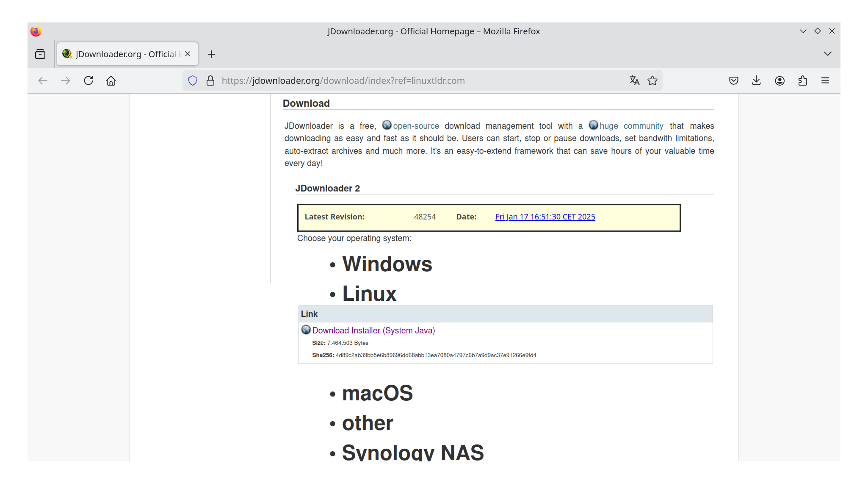Maximize window via diamond button
The height and width of the screenshot is (494, 868).
[818, 31]
